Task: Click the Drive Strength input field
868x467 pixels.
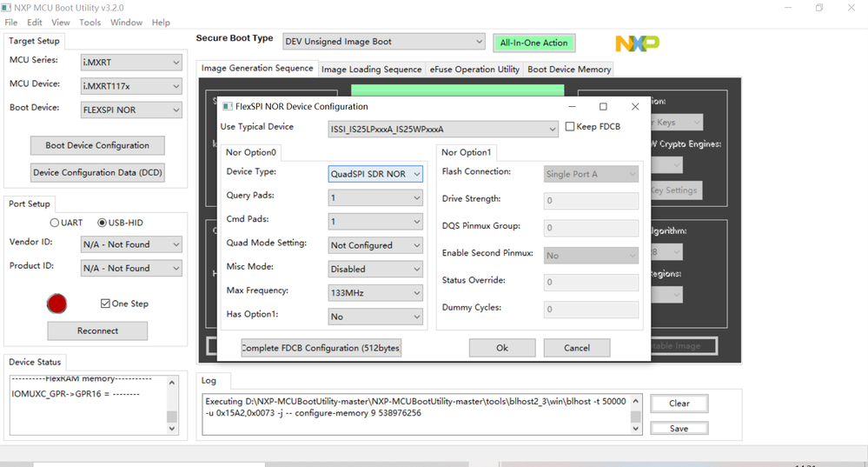Action: point(591,201)
